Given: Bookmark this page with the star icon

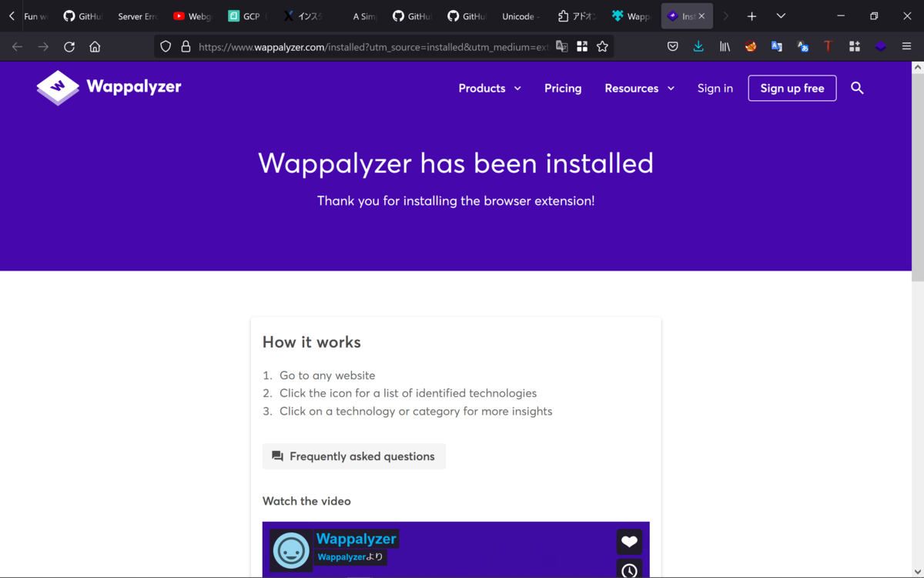Looking at the screenshot, I should pyautogui.click(x=602, y=47).
